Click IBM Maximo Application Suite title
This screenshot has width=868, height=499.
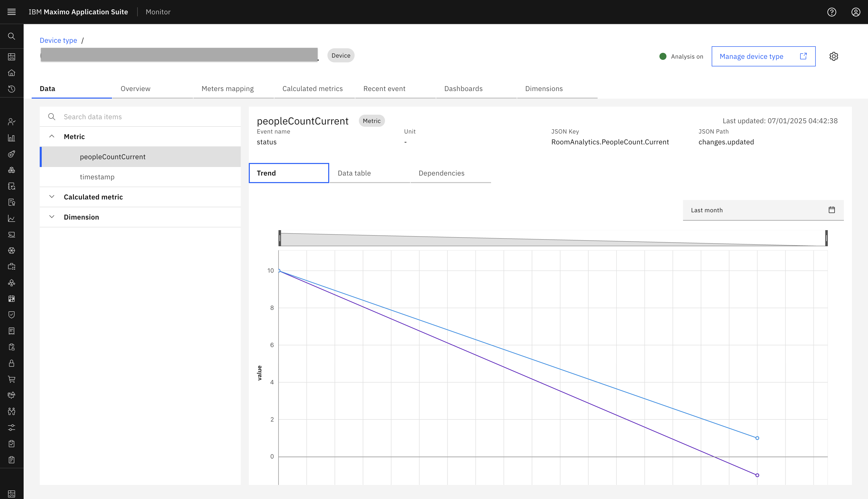(78, 12)
